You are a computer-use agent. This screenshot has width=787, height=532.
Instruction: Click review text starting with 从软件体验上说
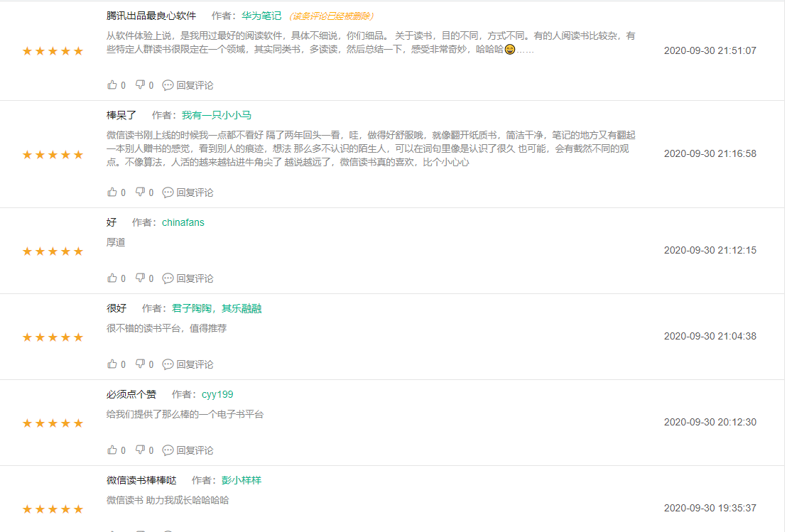pos(371,43)
